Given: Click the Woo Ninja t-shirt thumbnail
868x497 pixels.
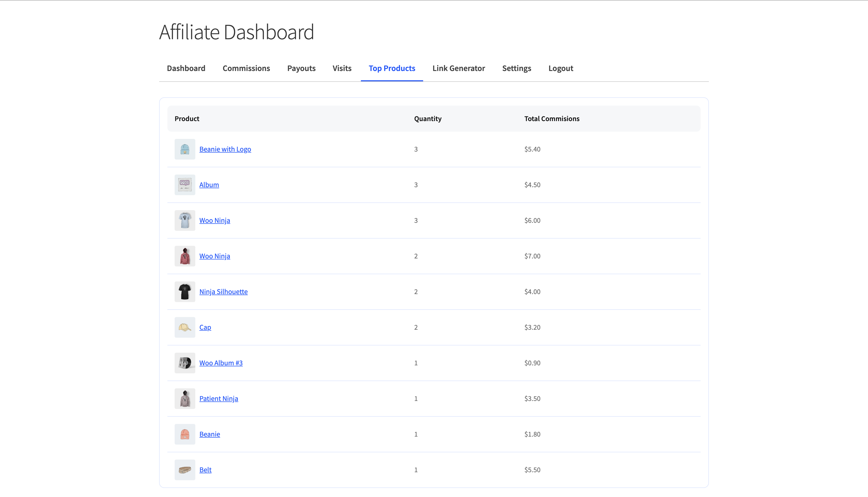Looking at the screenshot, I should (x=184, y=220).
